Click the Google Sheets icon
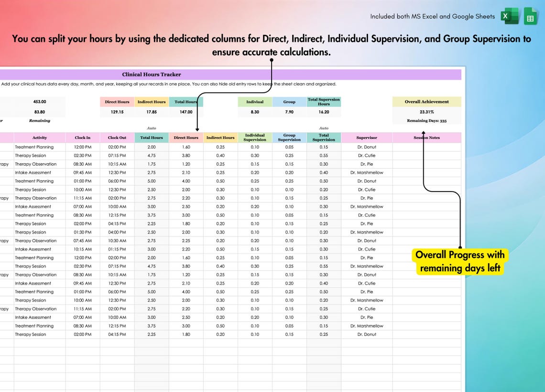Viewport: 545px width, 392px height. pyautogui.click(x=530, y=16)
